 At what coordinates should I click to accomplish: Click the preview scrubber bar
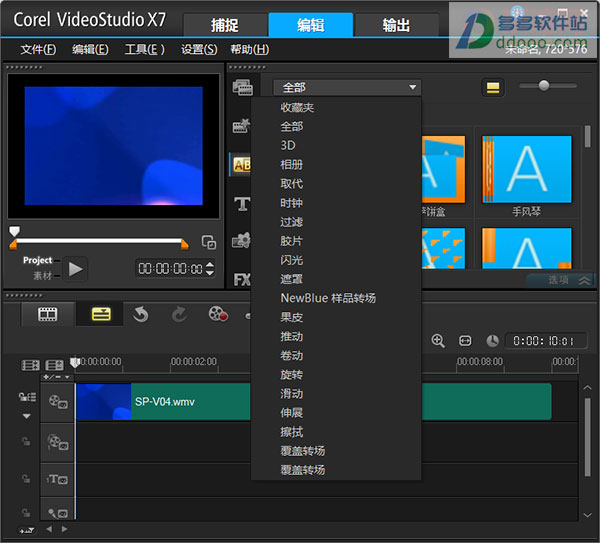click(99, 241)
